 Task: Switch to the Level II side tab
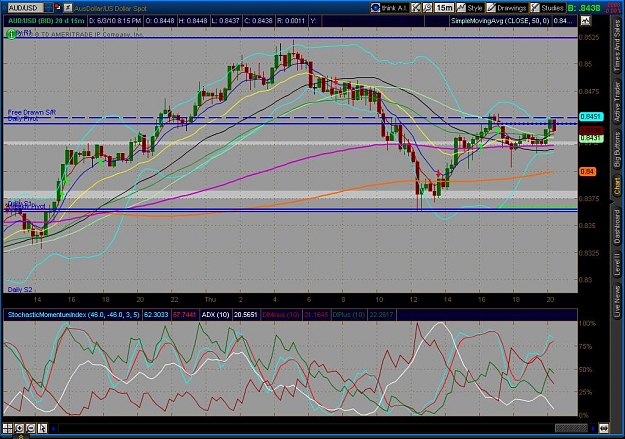pos(617,264)
